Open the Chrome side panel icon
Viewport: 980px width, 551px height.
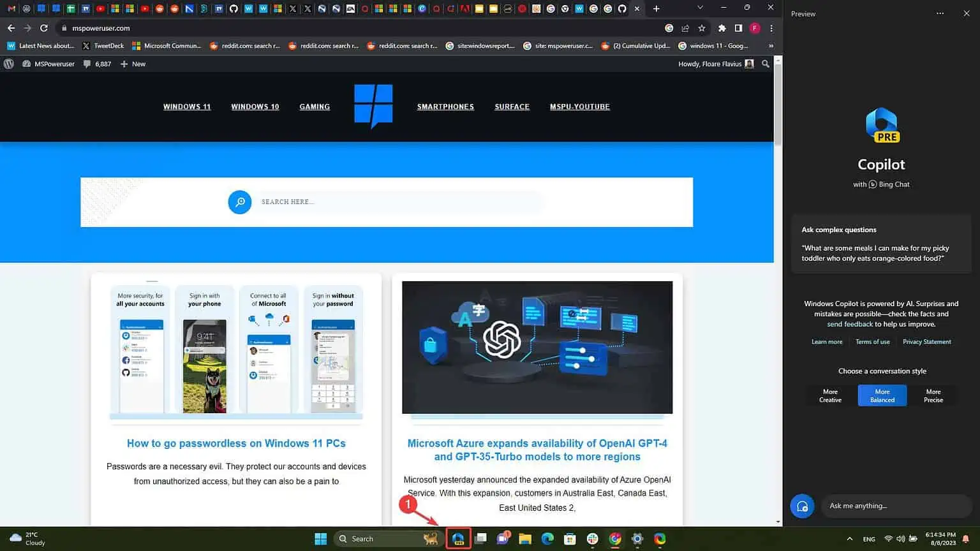pos(738,28)
